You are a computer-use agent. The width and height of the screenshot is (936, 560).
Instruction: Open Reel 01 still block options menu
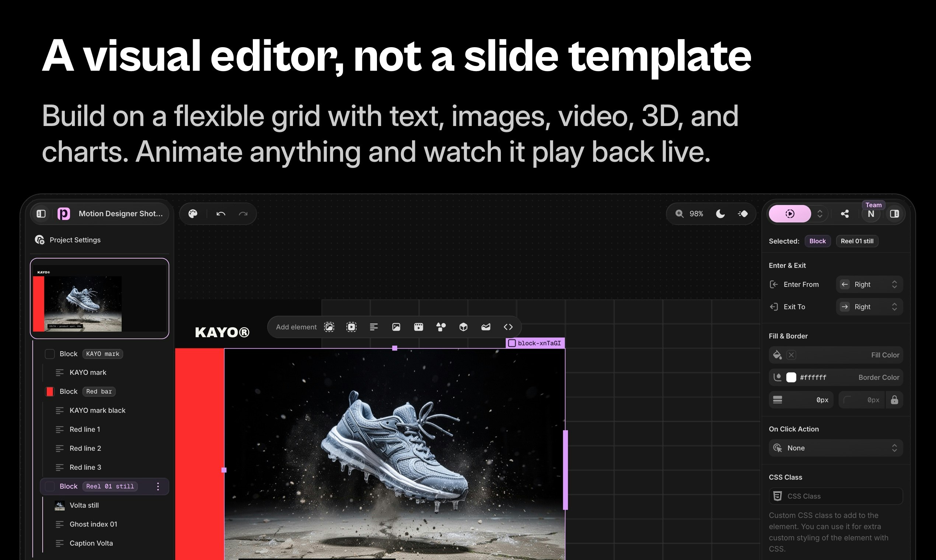click(158, 486)
